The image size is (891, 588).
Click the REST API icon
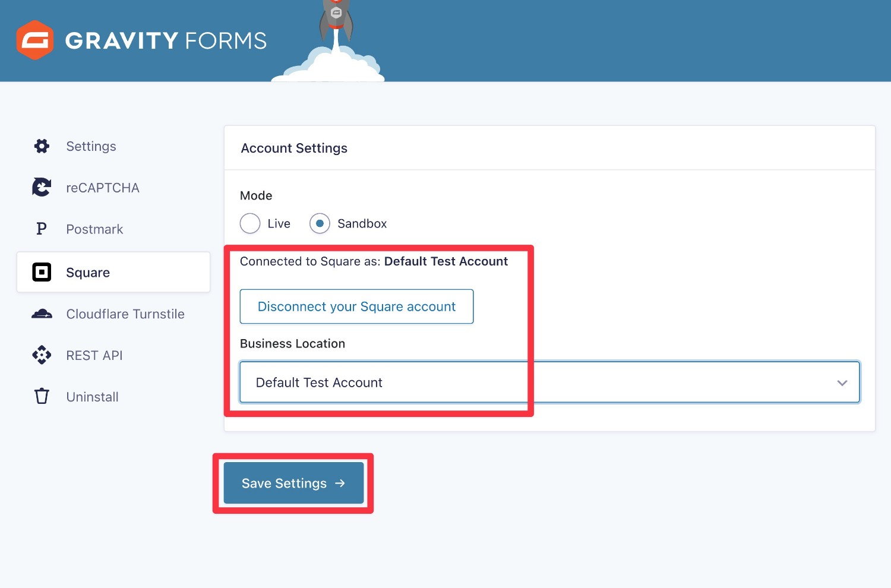pyautogui.click(x=42, y=355)
